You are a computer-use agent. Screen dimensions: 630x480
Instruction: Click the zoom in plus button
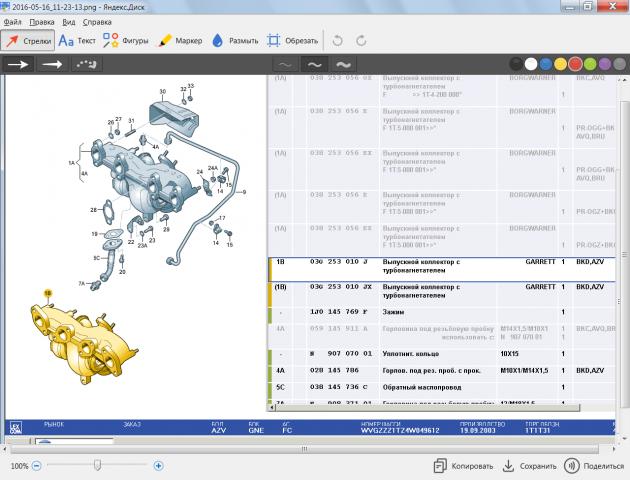point(158,466)
